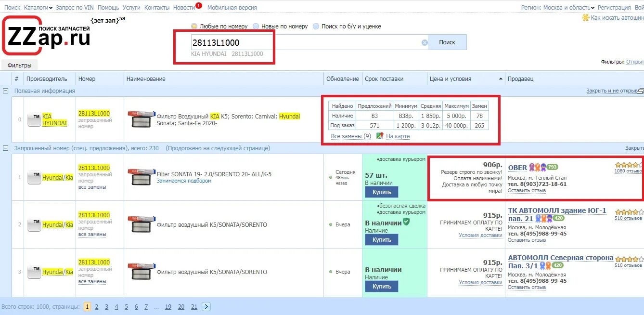Image resolution: width=644 pixels, height=315 pixels.
Task: Open the 'Контакты' menu item
Action: pyautogui.click(x=157, y=8)
